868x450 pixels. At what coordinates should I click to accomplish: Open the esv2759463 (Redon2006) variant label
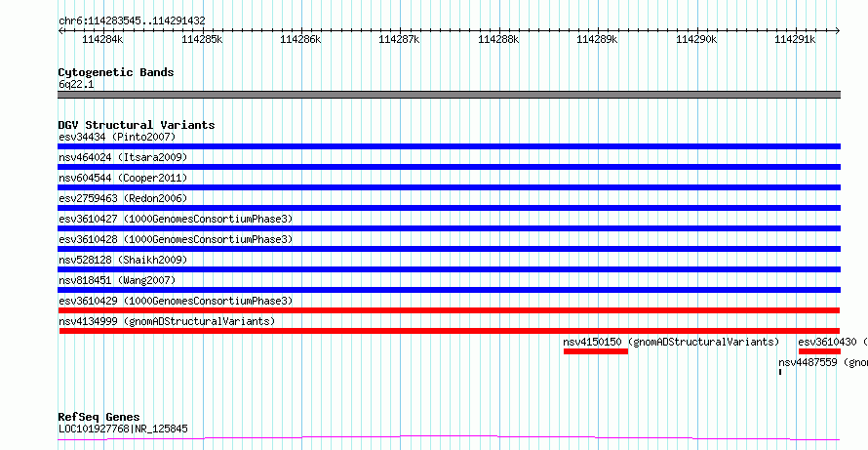tap(123, 198)
